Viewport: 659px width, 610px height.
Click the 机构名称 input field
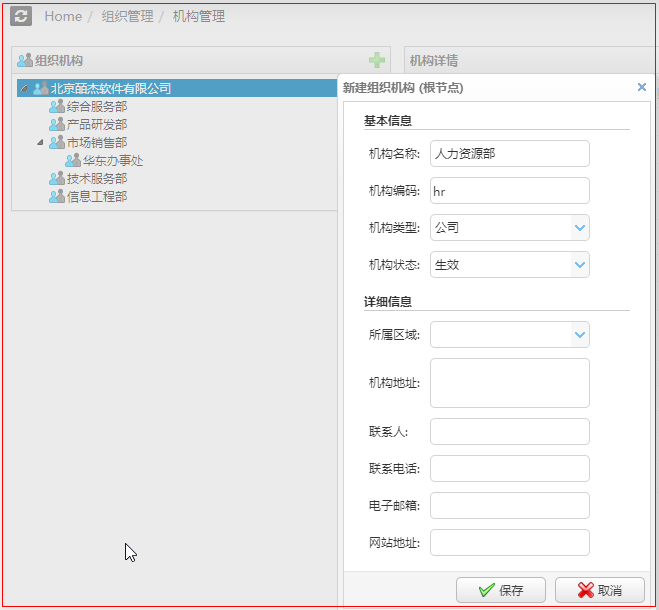click(x=509, y=154)
